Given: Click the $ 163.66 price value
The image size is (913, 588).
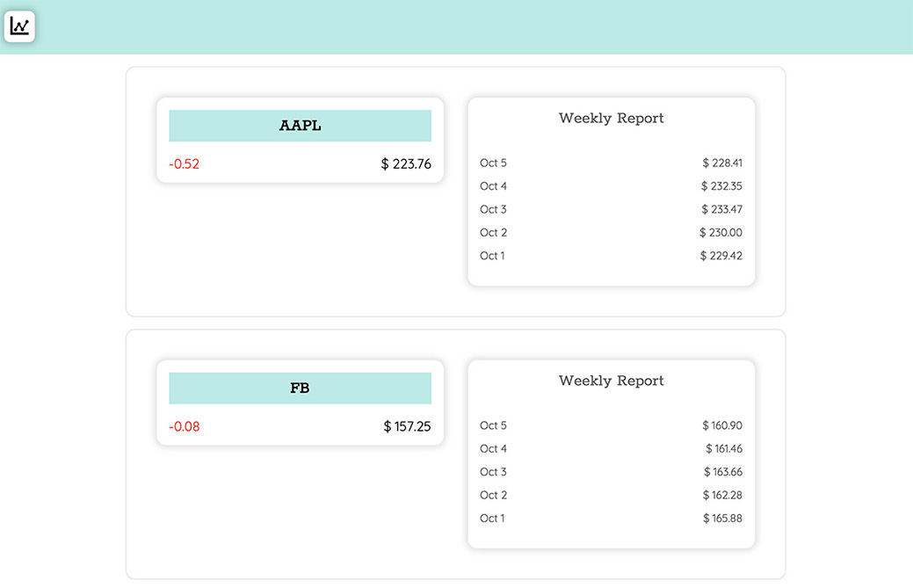Looking at the screenshot, I should click(x=723, y=472).
